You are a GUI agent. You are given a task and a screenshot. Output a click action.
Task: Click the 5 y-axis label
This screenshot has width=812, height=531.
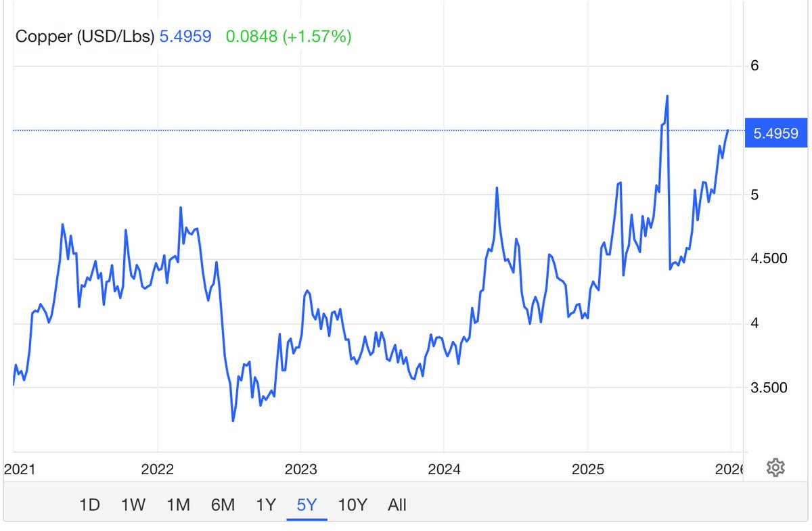pyautogui.click(x=755, y=195)
